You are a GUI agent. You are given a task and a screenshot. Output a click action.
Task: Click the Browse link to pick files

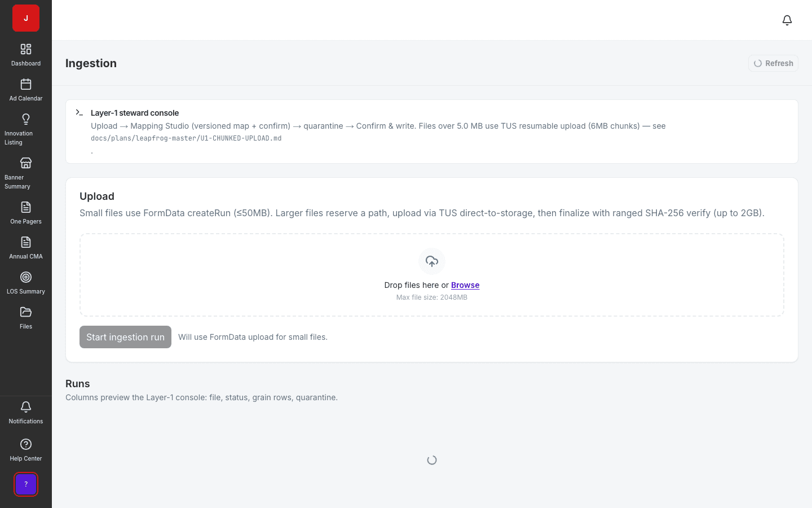(465, 285)
